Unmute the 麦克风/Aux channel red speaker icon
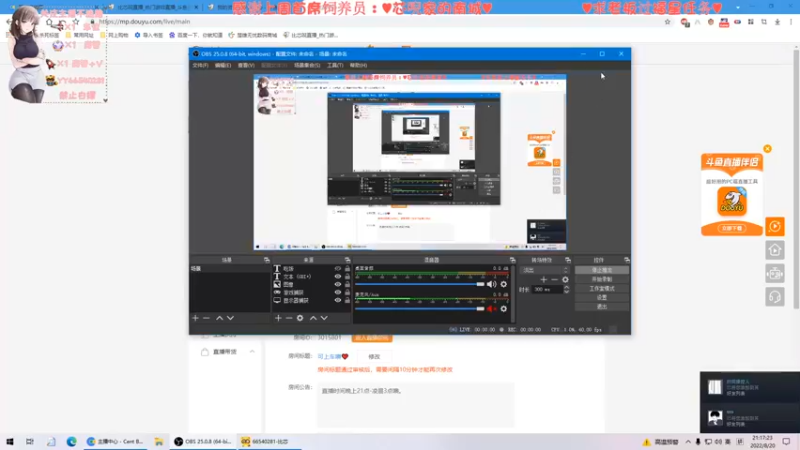800x450 pixels. [491, 309]
